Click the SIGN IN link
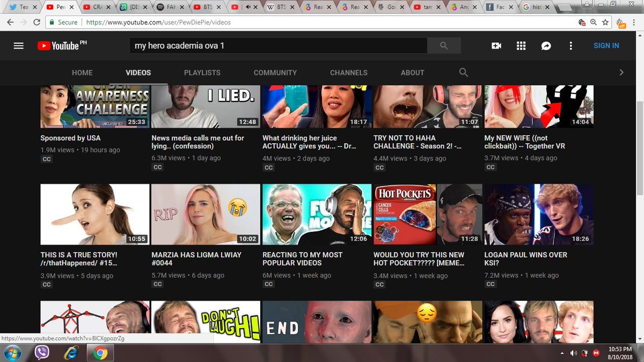This screenshot has width=644, height=362. (x=606, y=46)
